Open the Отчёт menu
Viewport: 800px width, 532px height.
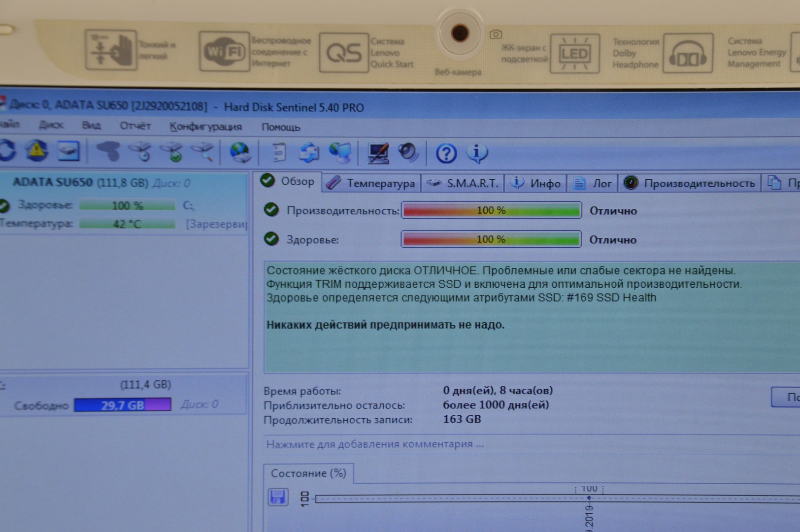coord(135,126)
